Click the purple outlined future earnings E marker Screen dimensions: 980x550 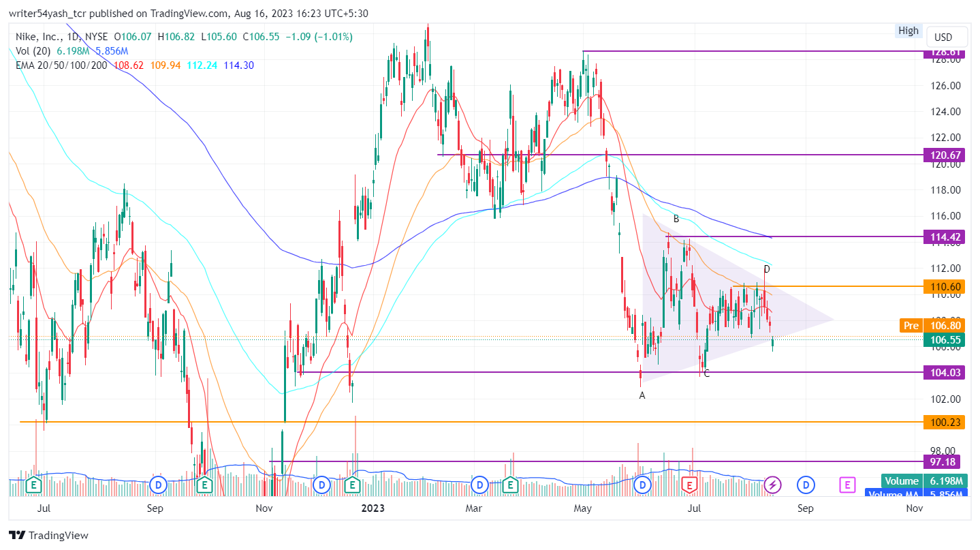(x=847, y=485)
